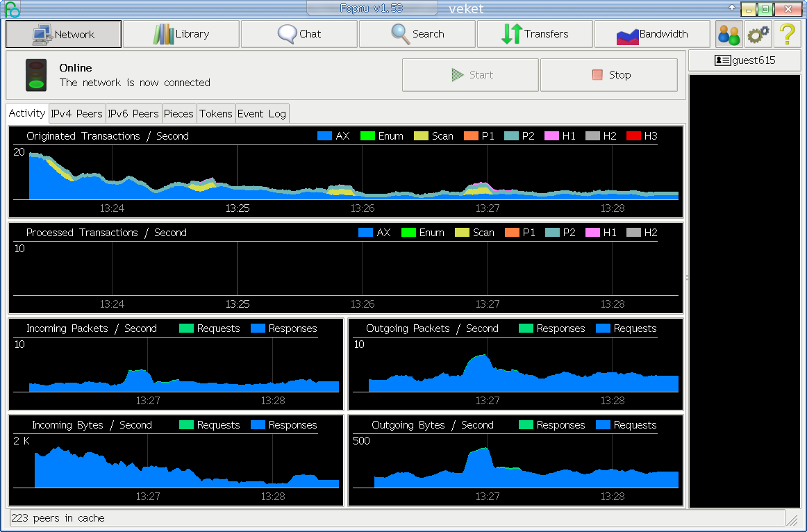
Task: Click Requests blue swatch in Outgoing Packets legend
Action: click(603, 329)
